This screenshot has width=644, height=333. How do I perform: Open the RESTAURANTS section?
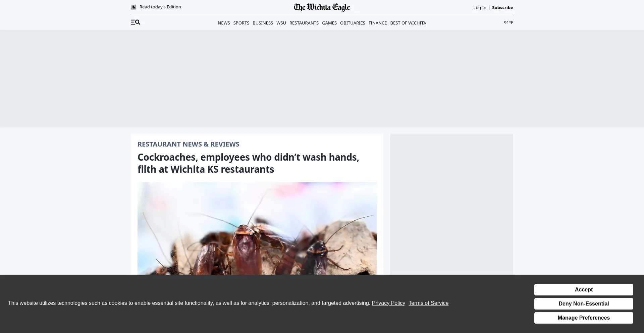[x=304, y=23]
